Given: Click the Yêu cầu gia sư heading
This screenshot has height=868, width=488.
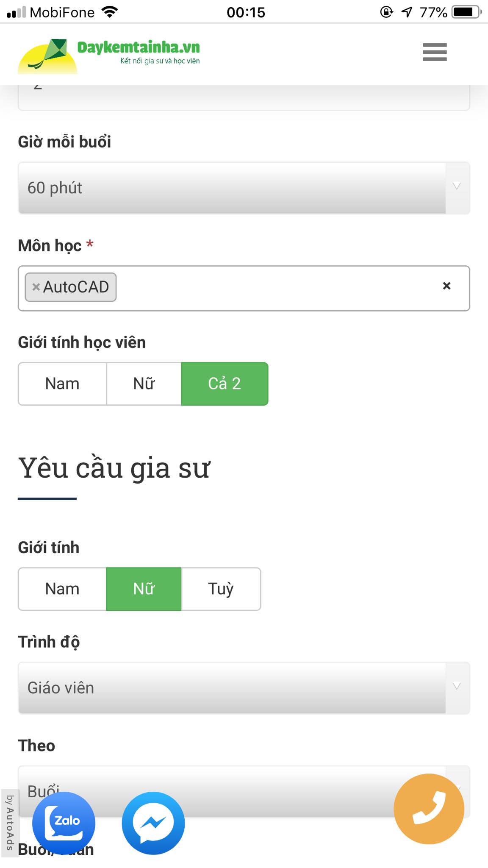Looking at the screenshot, I should (x=115, y=467).
